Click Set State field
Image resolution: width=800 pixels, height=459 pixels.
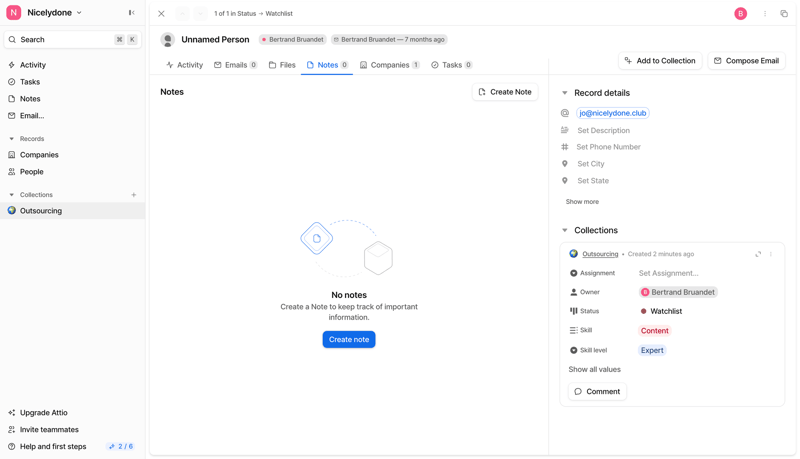coord(593,181)
